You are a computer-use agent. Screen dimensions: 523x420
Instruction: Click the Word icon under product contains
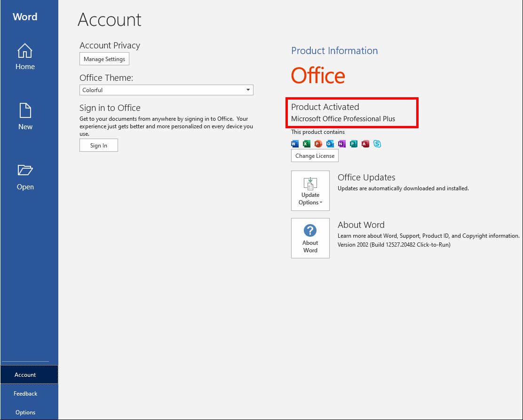click(295, 144)
